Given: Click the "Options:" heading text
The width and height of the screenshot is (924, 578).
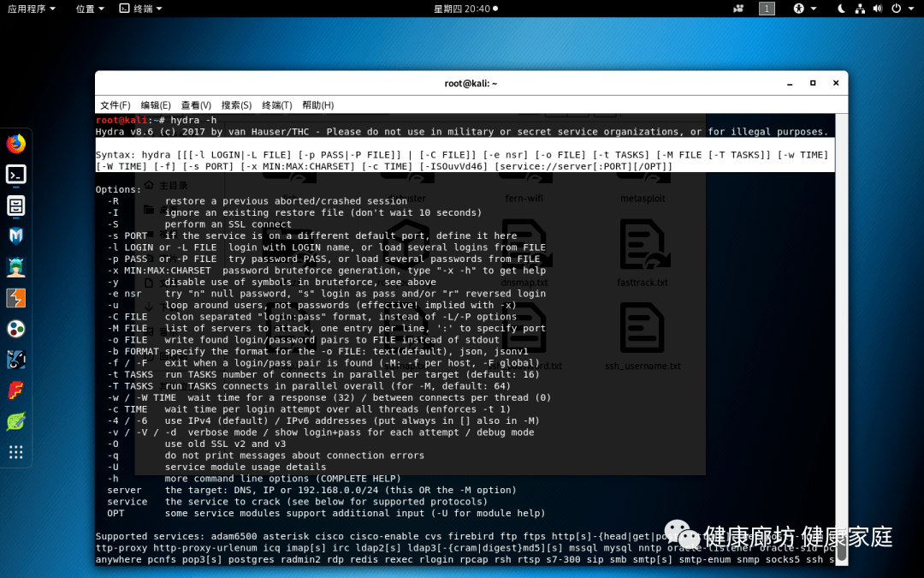Looking at the screenshot, I should tap(118, 189).
